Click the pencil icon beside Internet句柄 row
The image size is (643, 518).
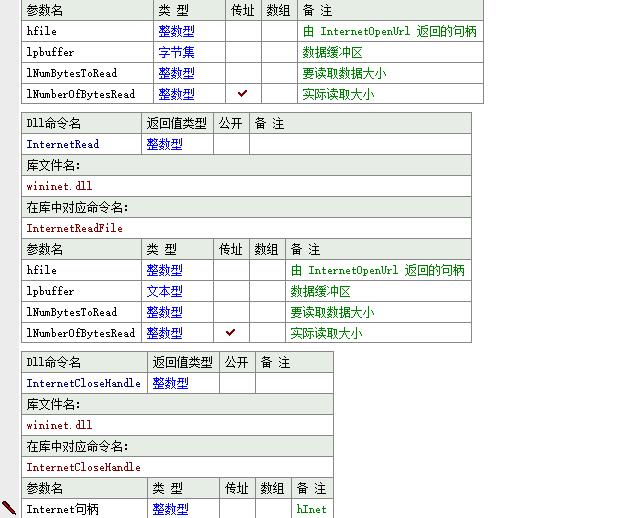8,508
